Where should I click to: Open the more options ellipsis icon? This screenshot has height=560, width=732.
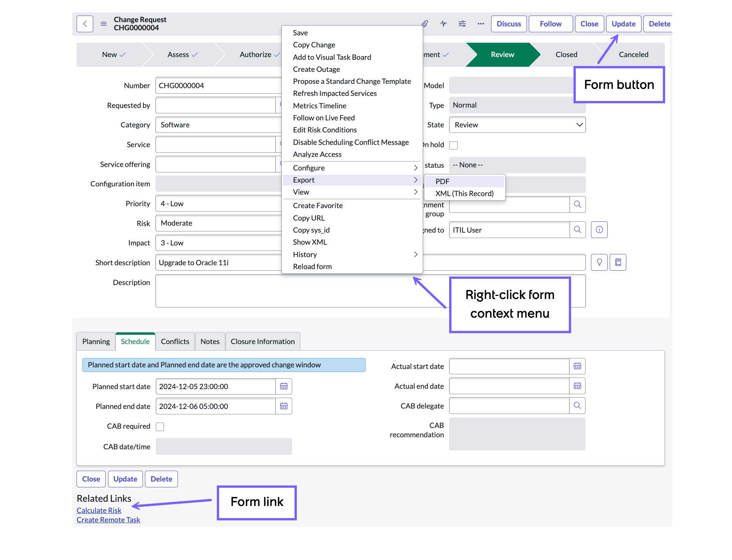pyautogui.click(x=481, y=24)
